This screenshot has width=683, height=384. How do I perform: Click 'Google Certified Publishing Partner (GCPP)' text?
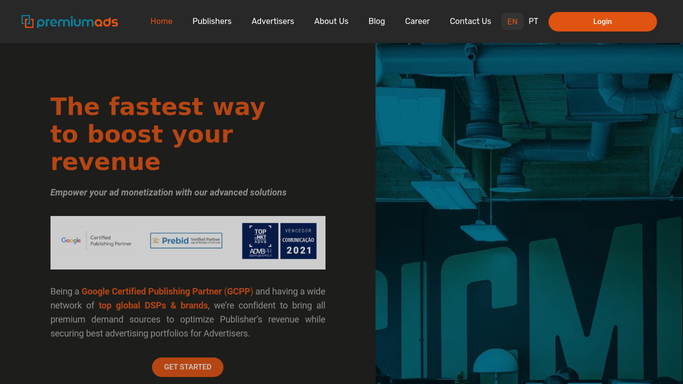(x=167, y=291)
